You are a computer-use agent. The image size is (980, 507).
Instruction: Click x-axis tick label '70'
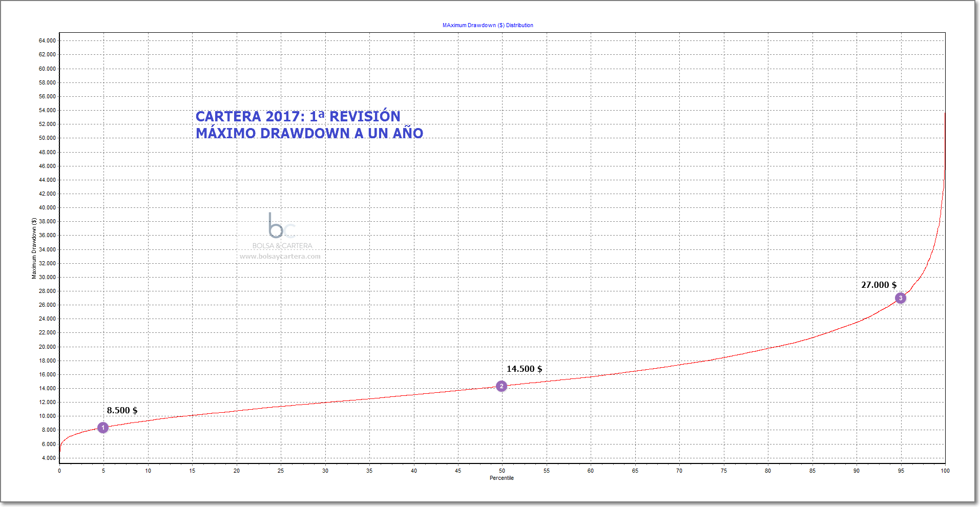coord(679,471)
